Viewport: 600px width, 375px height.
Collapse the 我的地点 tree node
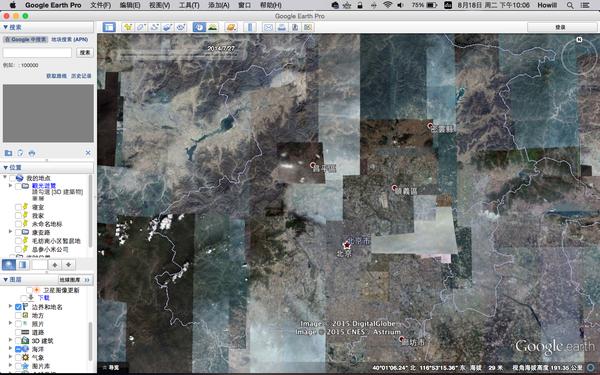5,177
